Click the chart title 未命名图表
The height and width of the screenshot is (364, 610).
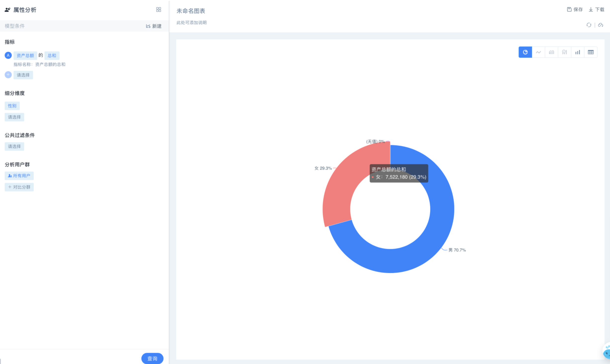click(x=191, y=11)
